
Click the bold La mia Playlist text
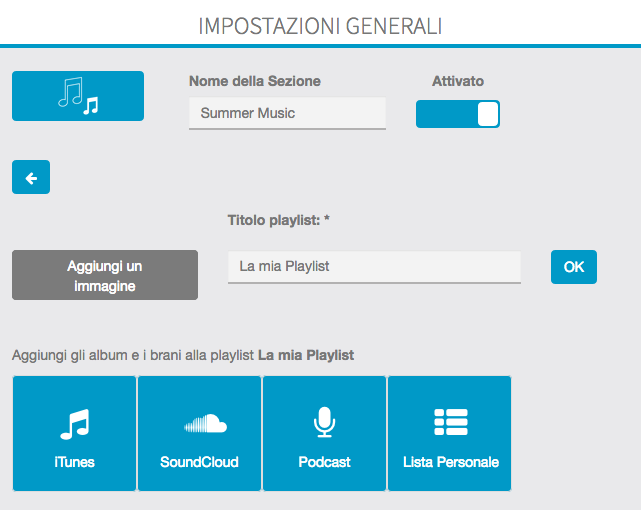pyautogui.click(x=306, y=355)
